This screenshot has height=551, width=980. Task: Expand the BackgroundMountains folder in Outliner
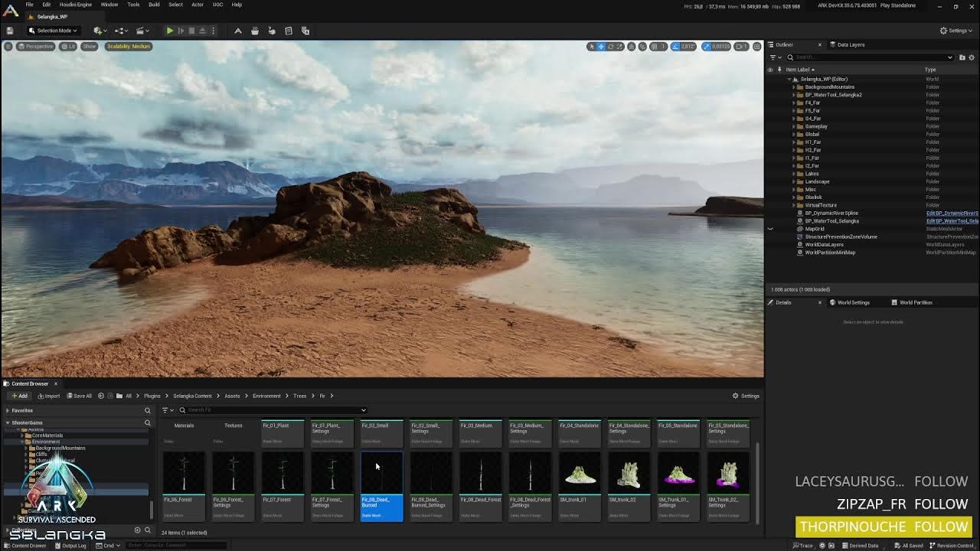point(793,87)
